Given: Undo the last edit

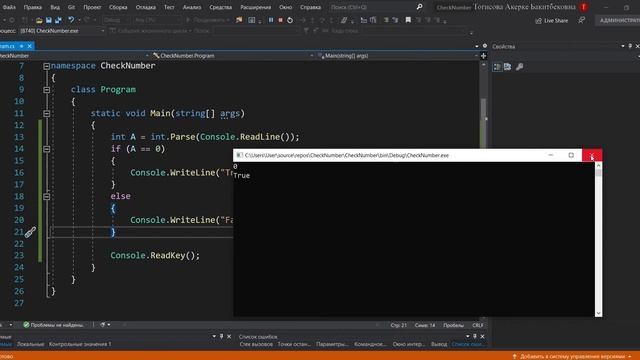Looking at the screenshot, I should tap(71, 20).
